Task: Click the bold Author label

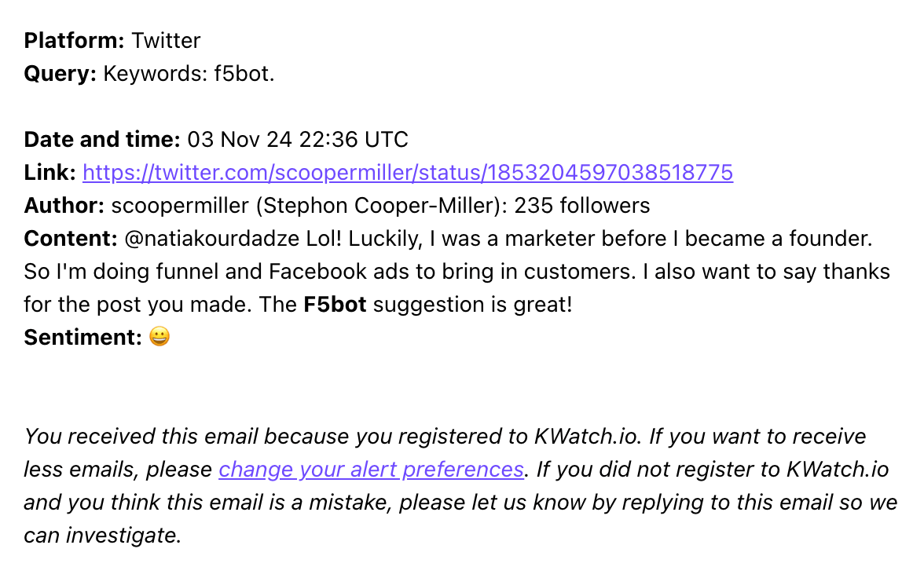Action: (x=64, y=206)
